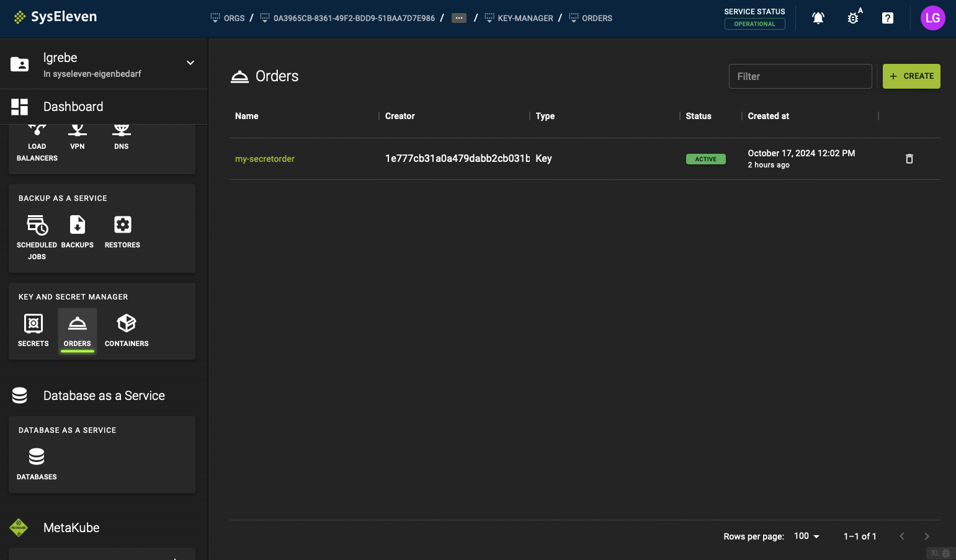Sort by Type column
956x560 pixels.
coord(545,116)
